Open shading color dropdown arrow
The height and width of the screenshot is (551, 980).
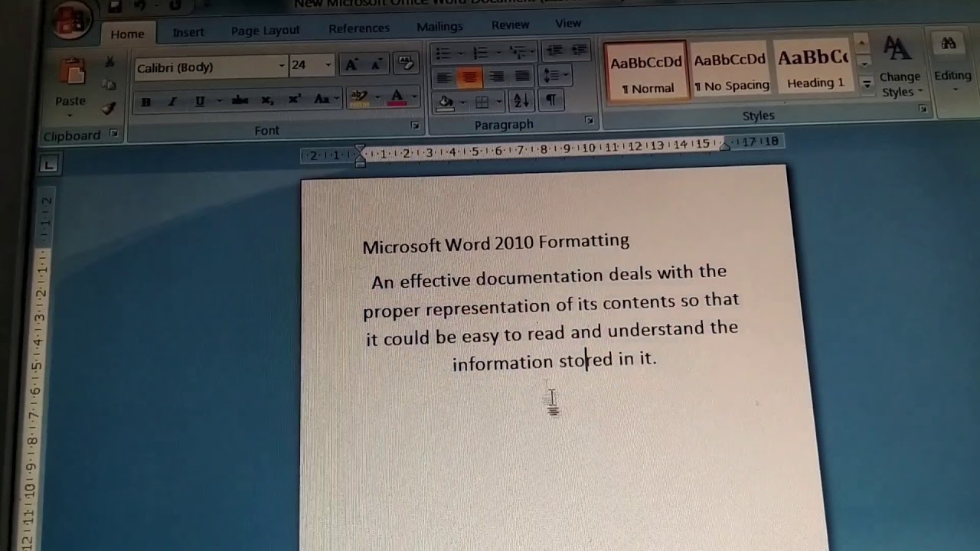coord(462,102)
